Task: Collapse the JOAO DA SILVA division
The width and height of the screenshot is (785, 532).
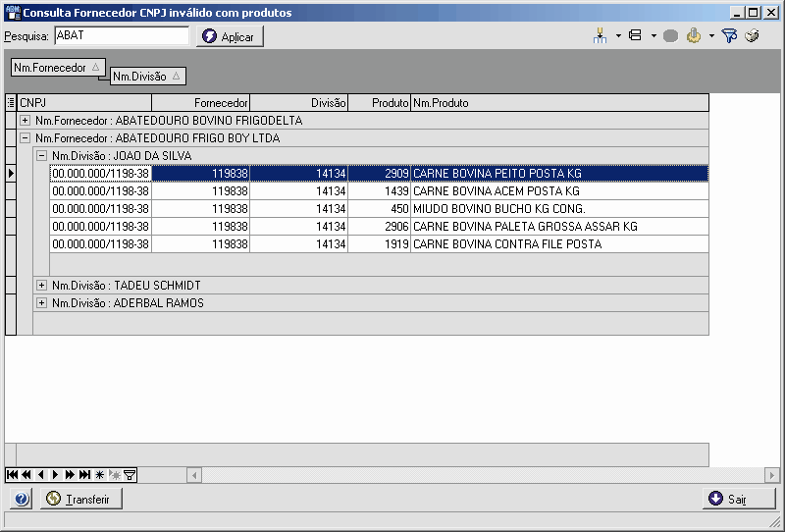Action: point(41,156)
